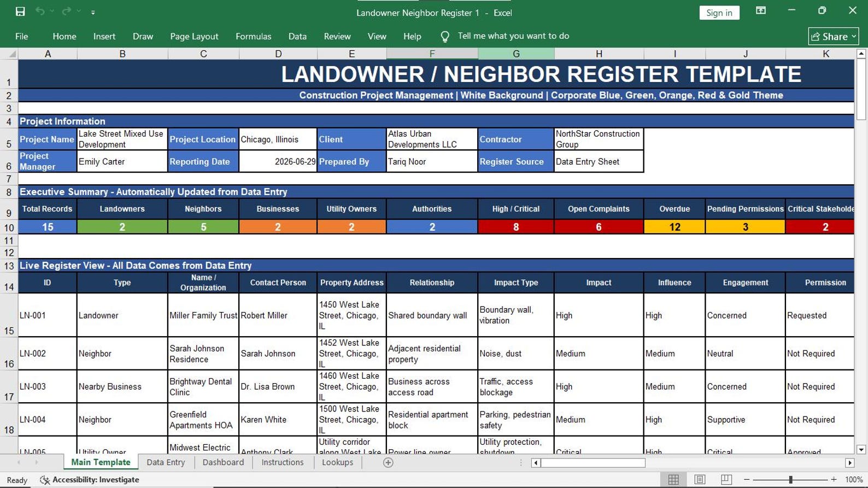
Task: Select the Pending Permissions value 3 cell
Action: (x=745, y=227)
